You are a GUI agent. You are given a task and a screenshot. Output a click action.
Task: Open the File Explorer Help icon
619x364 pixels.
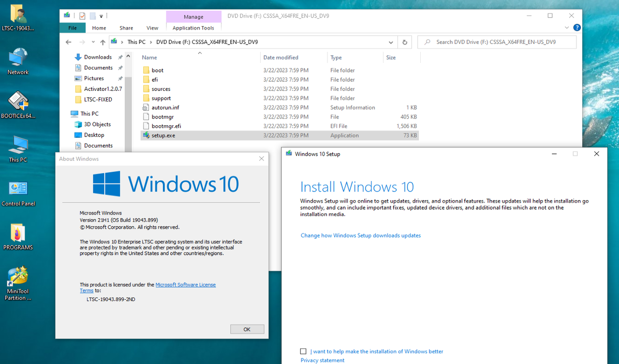coord(576,28)
